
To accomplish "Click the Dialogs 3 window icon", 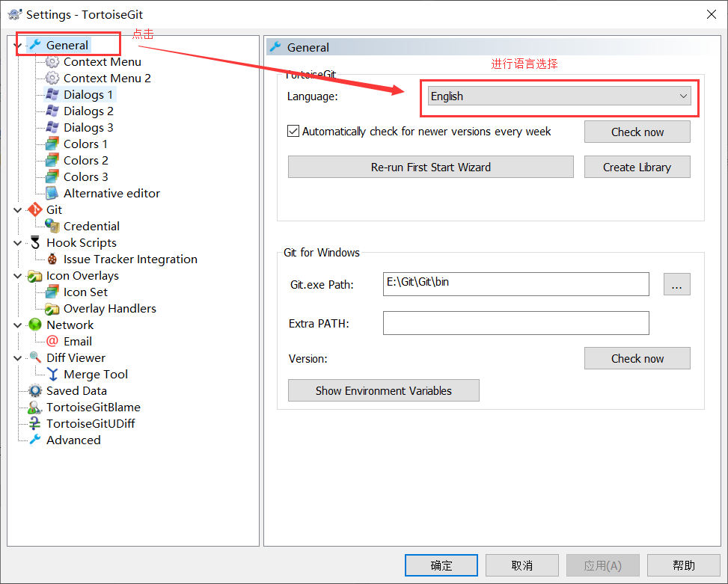I will pos(52,128).
